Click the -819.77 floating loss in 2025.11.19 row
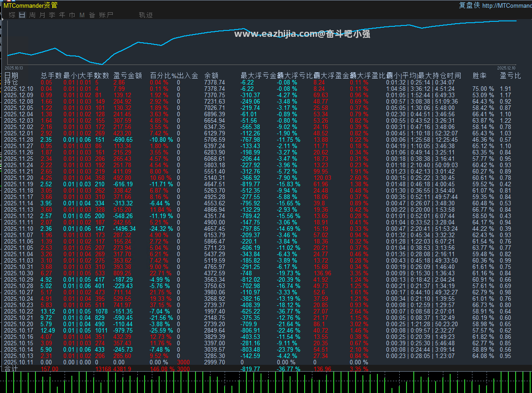 (x=251, y=184)
